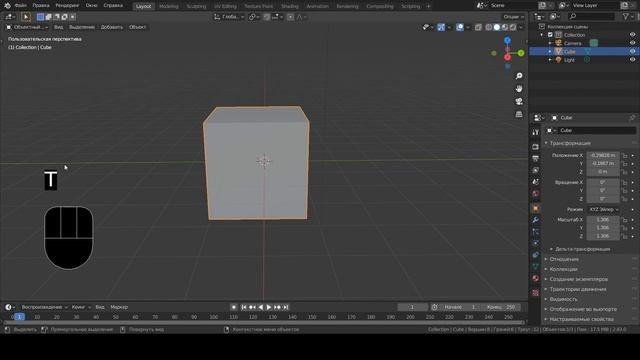
Task: Switch to rendered shading mode
Action: [513, 27]
